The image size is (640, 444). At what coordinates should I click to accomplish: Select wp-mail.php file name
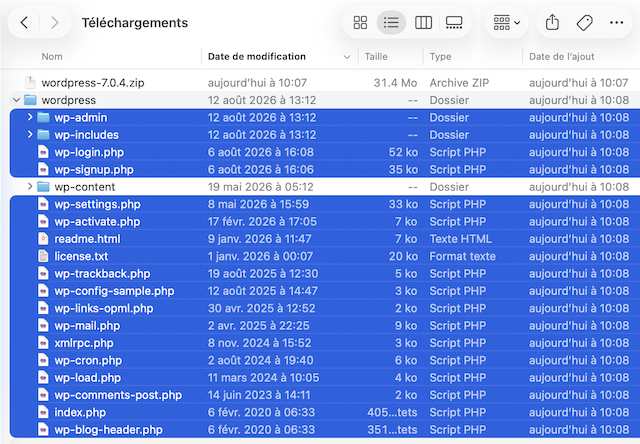(x=87, y=326)
